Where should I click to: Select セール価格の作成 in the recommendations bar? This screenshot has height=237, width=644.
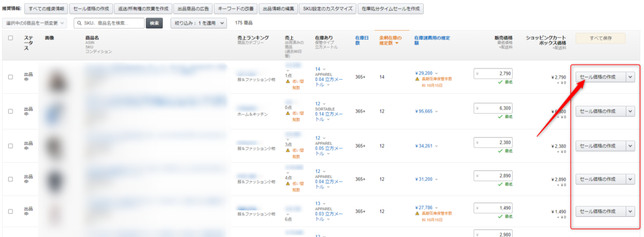[91, 9]
